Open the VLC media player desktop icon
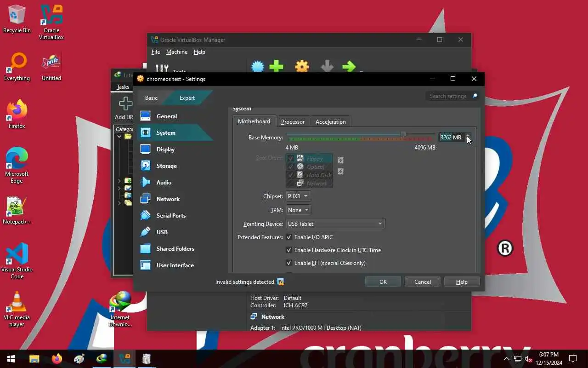The height and width of the screenshot is (368, 588). coord(17,309)
